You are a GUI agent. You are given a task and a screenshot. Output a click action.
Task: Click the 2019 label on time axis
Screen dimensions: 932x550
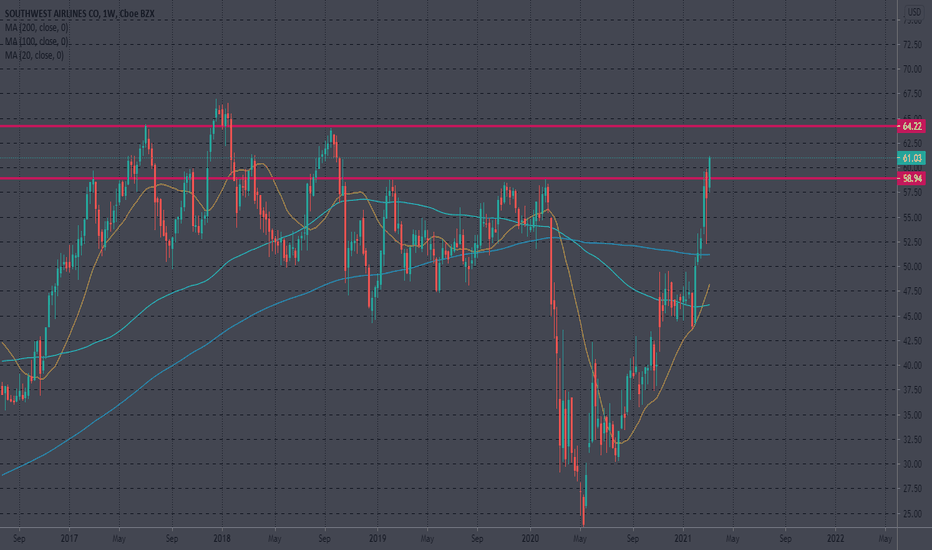pos(377,539)
